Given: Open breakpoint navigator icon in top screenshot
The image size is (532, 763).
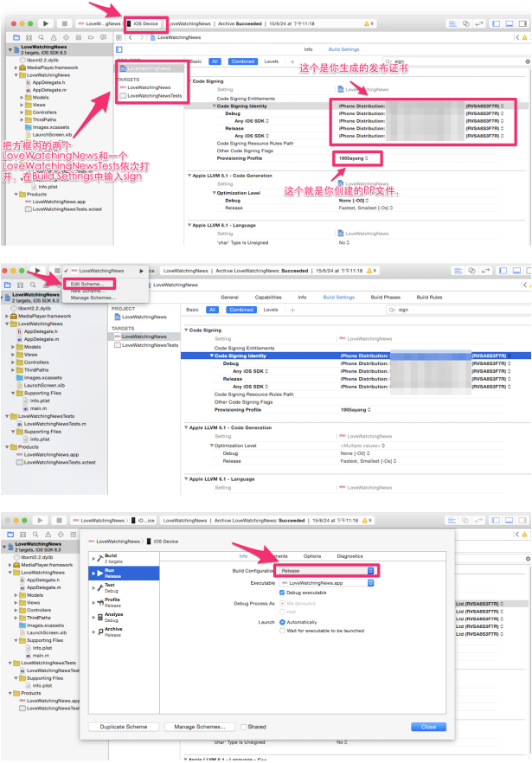Looking at the screenshot, I should click(x=91, y=37).
